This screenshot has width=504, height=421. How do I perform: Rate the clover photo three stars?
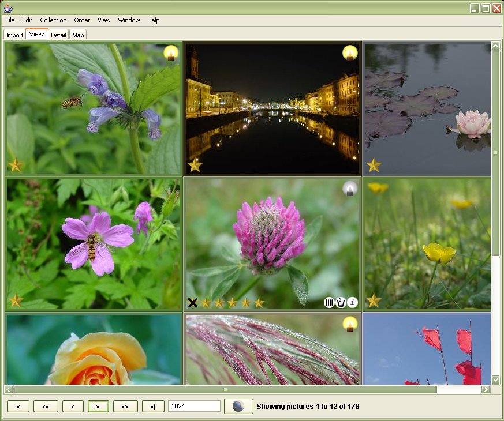233,303
